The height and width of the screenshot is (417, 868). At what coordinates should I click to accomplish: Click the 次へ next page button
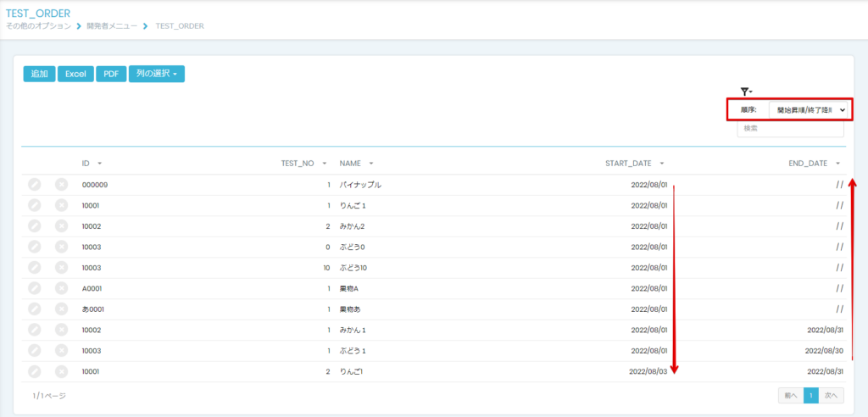point(832,396)
